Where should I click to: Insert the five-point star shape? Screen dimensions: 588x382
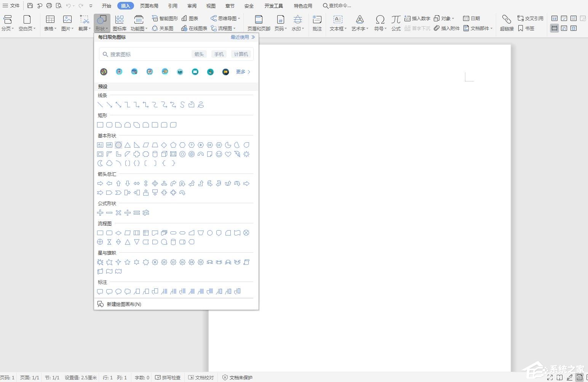coord(128,262)
